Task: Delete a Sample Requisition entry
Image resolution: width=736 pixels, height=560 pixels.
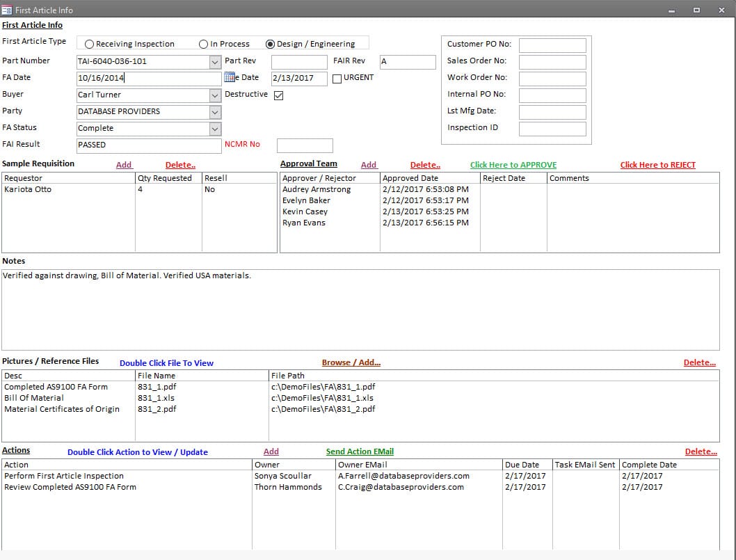Action: tap(180, 165)
